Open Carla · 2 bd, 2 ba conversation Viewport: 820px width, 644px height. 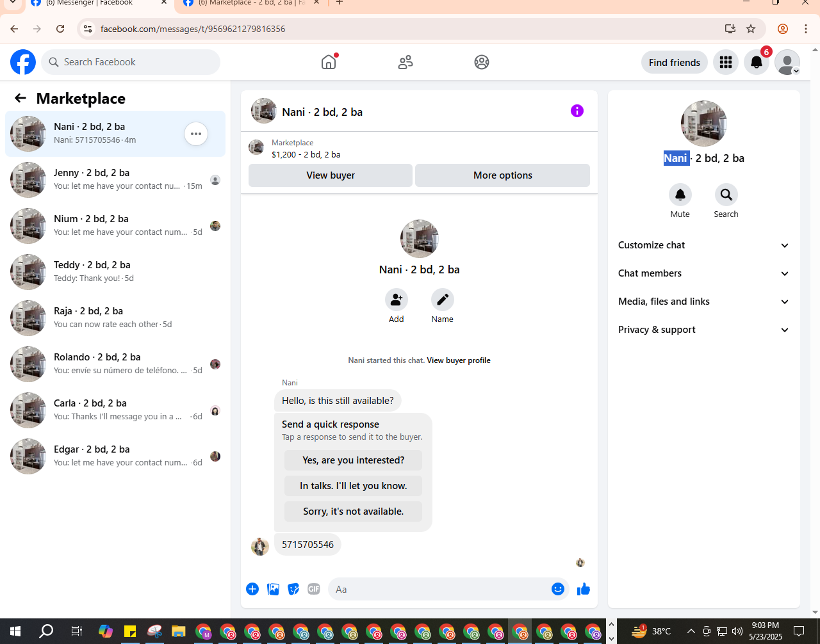click(x=115, y=410)
